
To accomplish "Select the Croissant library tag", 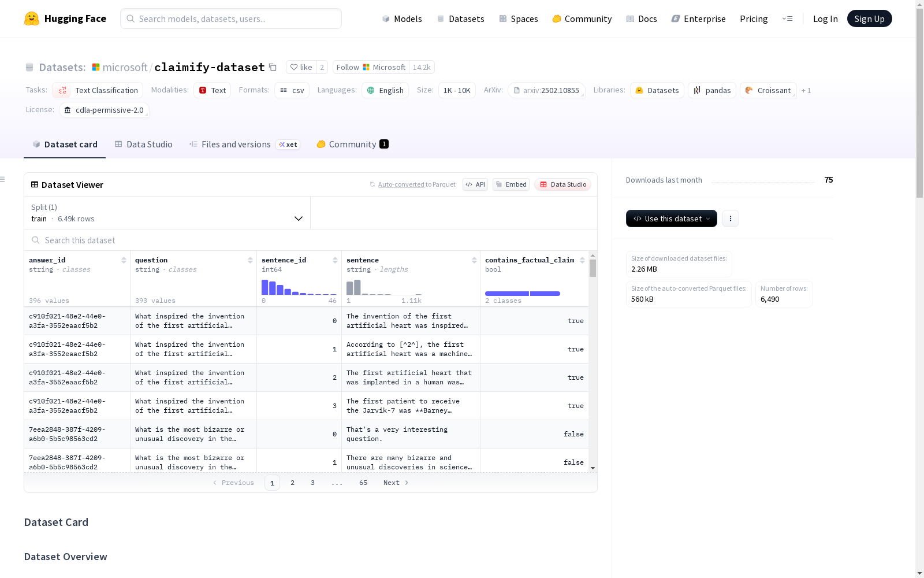I will coord(768,90).
